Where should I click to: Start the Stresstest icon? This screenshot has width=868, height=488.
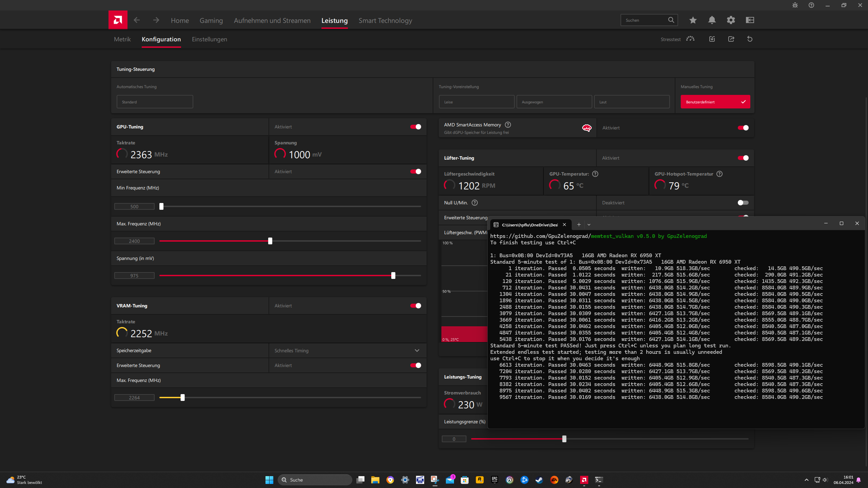click(x=690, y=39)
